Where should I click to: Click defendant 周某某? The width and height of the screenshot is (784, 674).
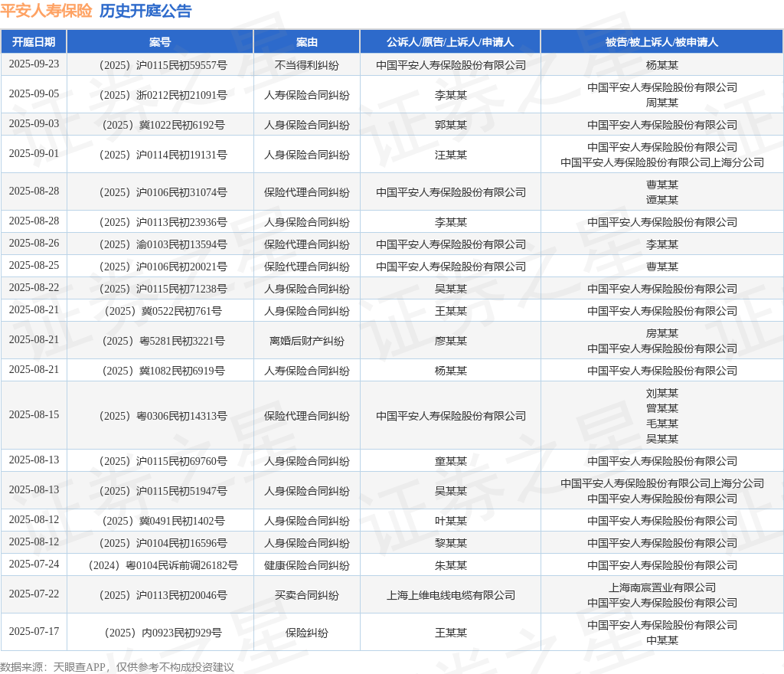(x=662, y=103)
